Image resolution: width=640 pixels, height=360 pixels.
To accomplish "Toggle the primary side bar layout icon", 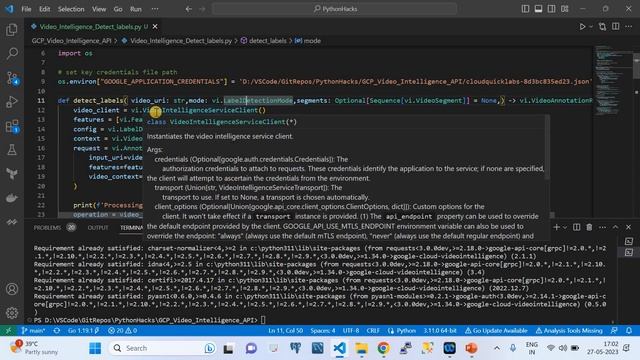I will click(x=525, y=9).
